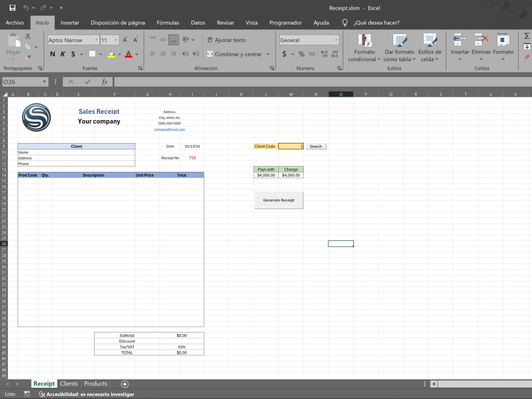Switch to the Programador ribbon tab
The image size is (532, 399).
[x=286, y=22]
